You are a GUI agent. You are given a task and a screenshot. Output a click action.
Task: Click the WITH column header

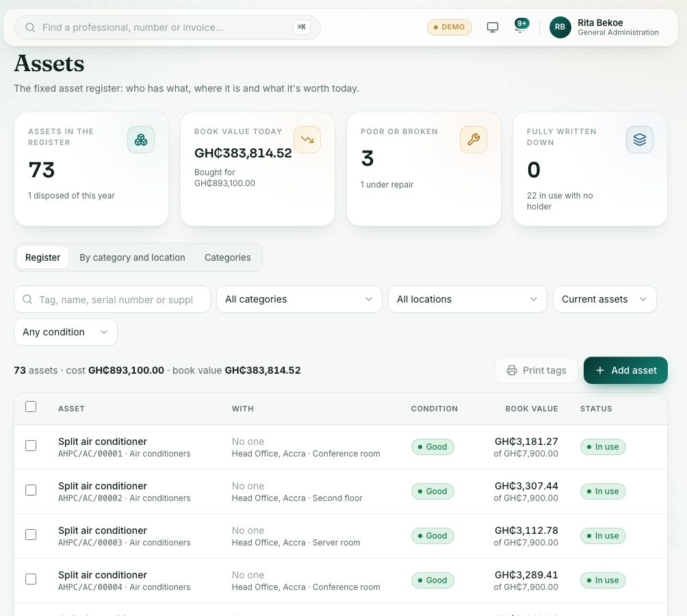pyautogui.click(x=243, y=409)
